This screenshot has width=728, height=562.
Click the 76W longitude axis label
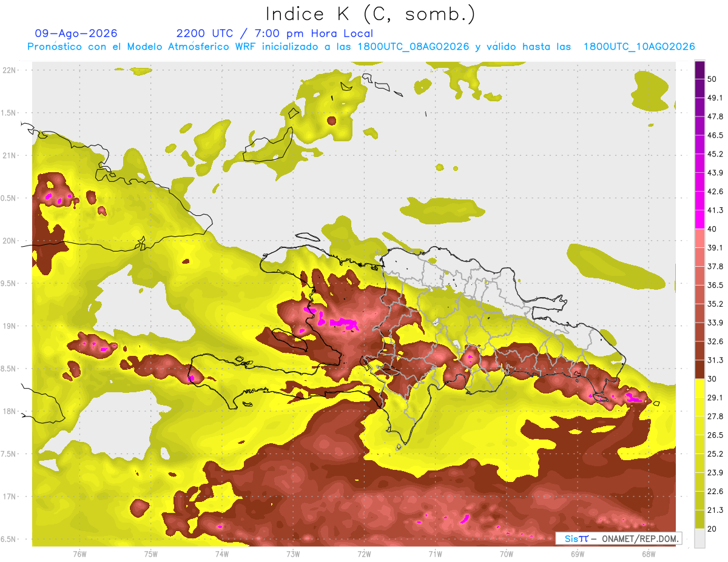(79, 554)
